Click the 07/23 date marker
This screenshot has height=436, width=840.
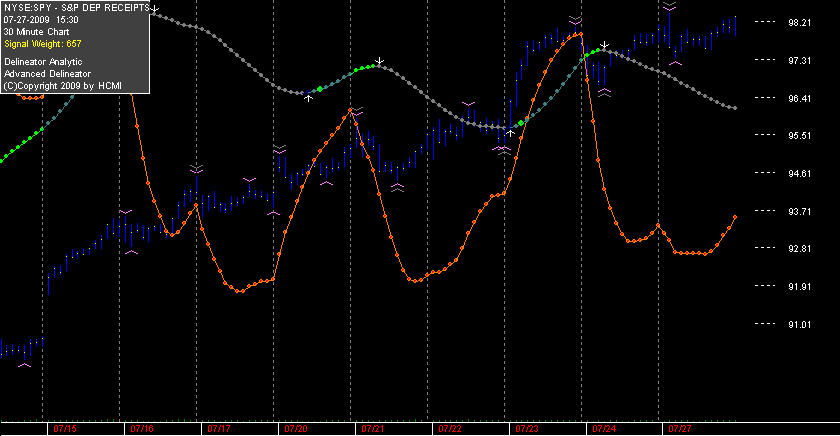click(527, 429)
